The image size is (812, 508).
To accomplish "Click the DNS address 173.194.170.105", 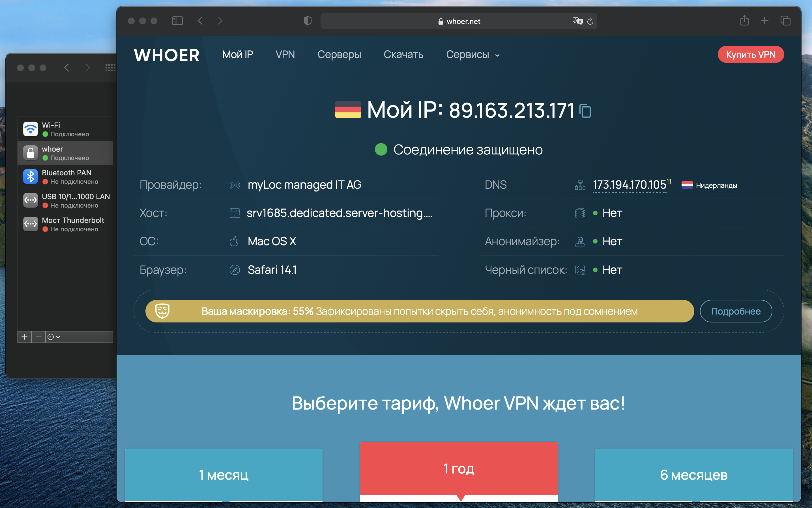I will [630, 185].
